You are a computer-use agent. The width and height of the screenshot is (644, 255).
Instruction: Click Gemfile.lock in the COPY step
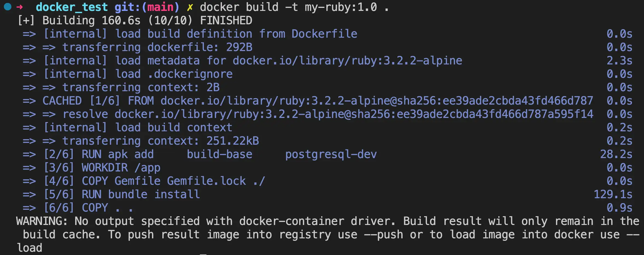click(x=206, y=181)
